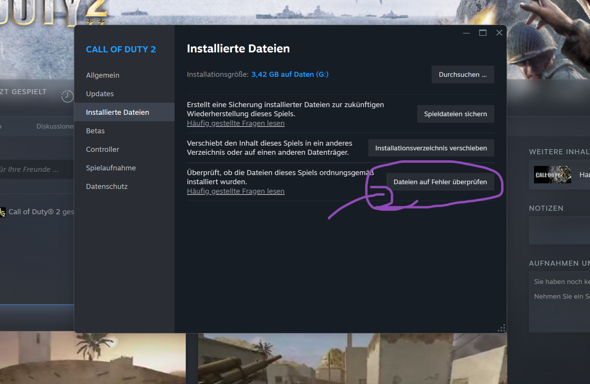Open FAQ link under file verification
Screen dimensions: 590x384
point(236,191)
